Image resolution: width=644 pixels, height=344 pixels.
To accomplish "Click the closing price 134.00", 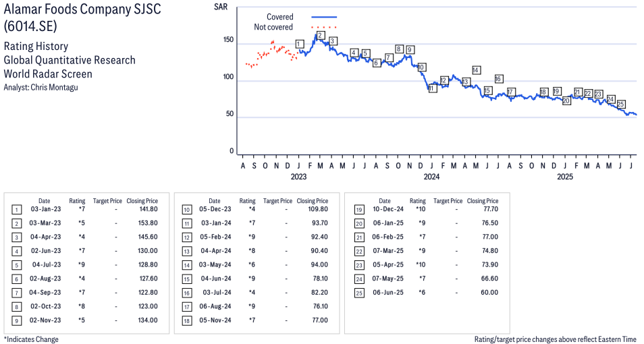I will pos(149,320).
